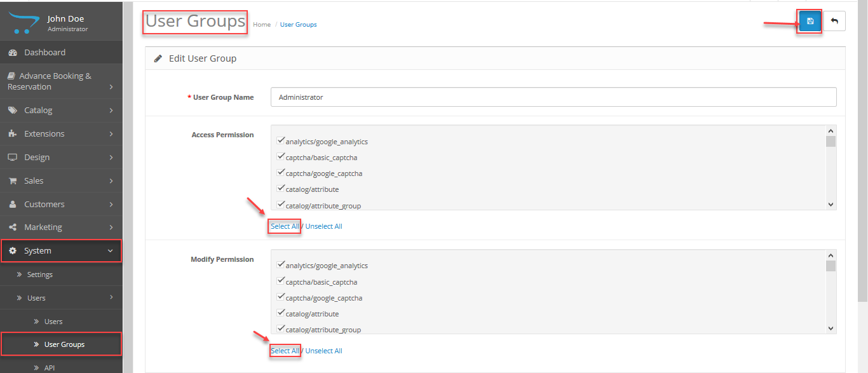Click the blue Save floppy-disk icon
This screenshot has width=868, height=373.
pos(810,21)
